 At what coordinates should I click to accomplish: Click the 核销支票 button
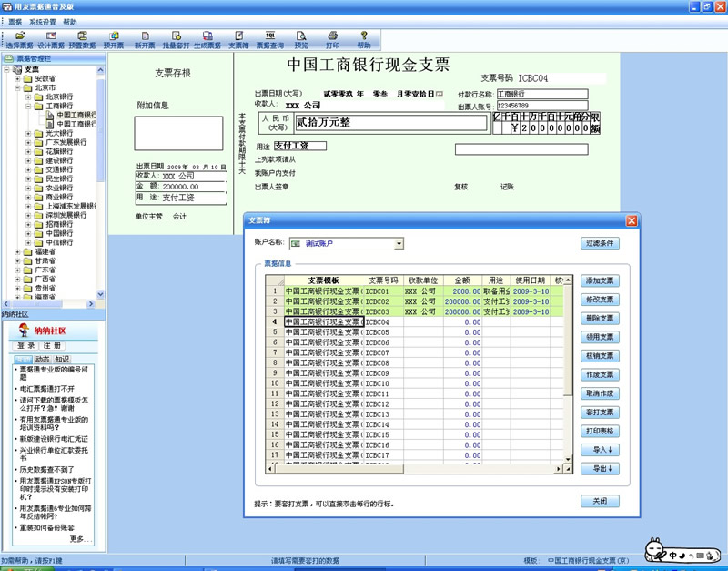click(x=600, y=356)
